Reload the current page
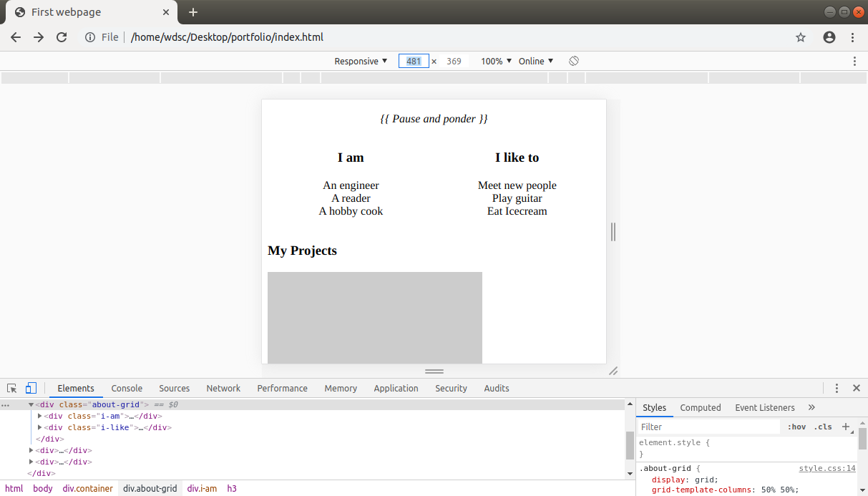This screenshot has height=496, width=868. click(62, 37)
